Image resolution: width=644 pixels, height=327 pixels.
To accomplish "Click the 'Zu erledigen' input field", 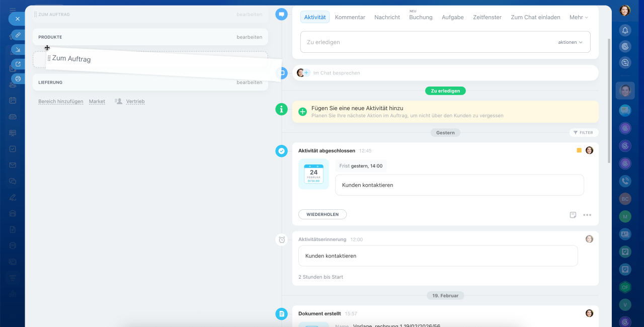I will point(428,42).
